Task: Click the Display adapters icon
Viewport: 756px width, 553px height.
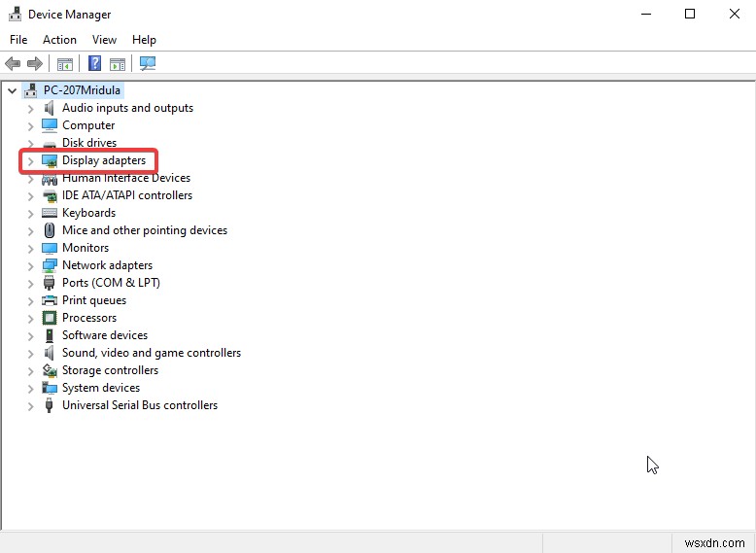Action: pos(50,160)
